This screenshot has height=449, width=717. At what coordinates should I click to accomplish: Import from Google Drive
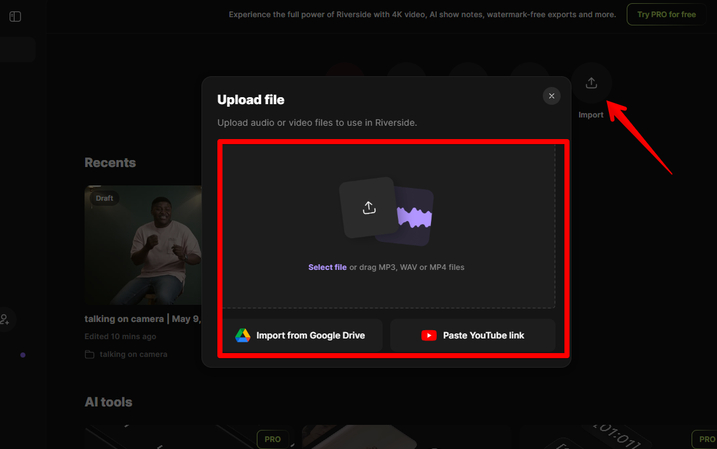(300, 336)
